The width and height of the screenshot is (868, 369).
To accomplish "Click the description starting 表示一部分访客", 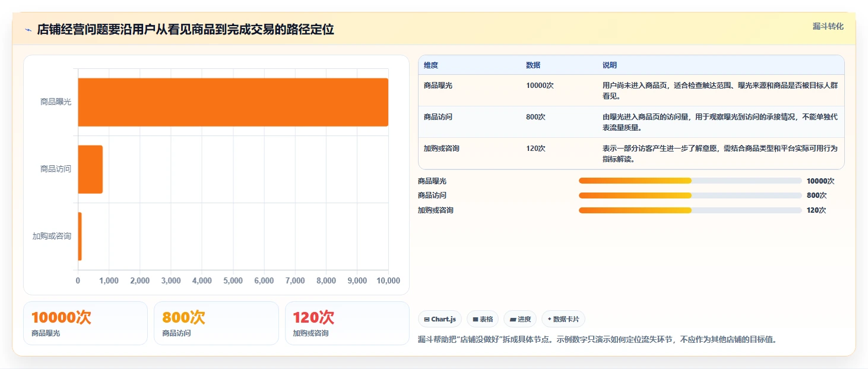I will click(x=720, y=154).
